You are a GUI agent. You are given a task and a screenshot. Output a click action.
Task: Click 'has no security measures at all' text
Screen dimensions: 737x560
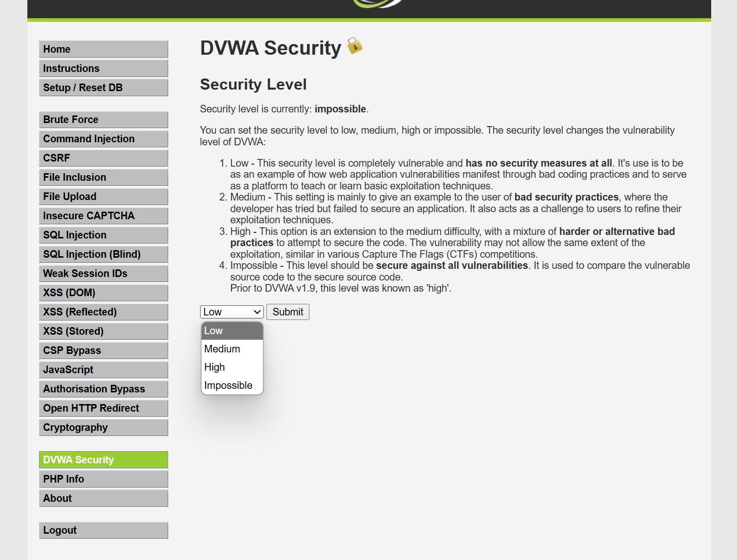pyautogui.click(x=538, y=163)
